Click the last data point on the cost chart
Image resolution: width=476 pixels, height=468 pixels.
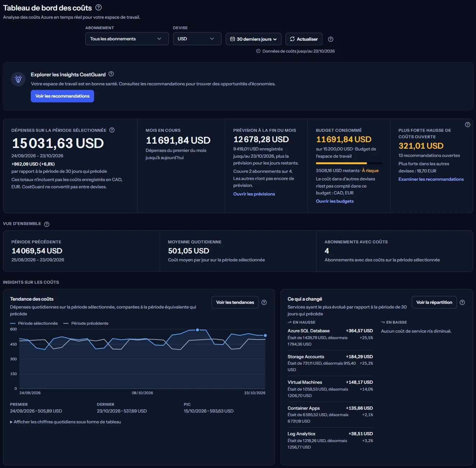266,336
